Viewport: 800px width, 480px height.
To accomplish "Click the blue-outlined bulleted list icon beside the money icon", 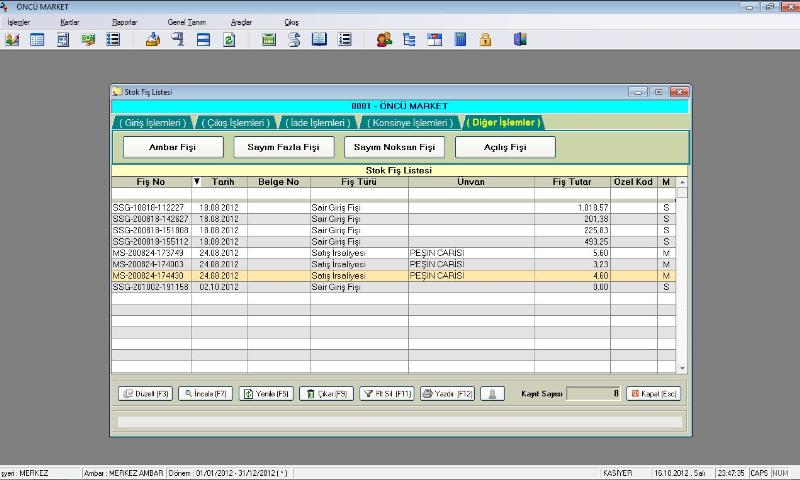I will tap(113, 40).
